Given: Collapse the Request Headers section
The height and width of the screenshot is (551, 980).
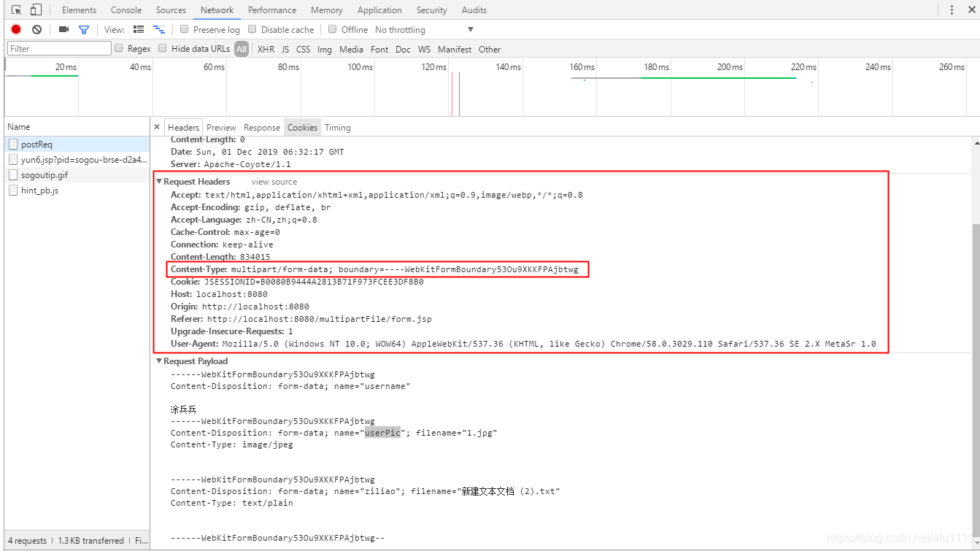Looking at the screenshot, I should pos(159,181).
